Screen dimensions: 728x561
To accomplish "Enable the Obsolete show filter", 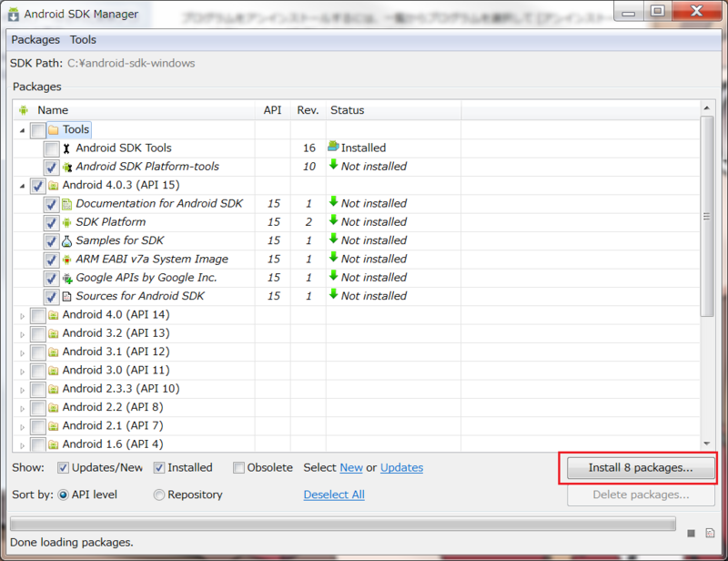I will click(x=238, y=467).
